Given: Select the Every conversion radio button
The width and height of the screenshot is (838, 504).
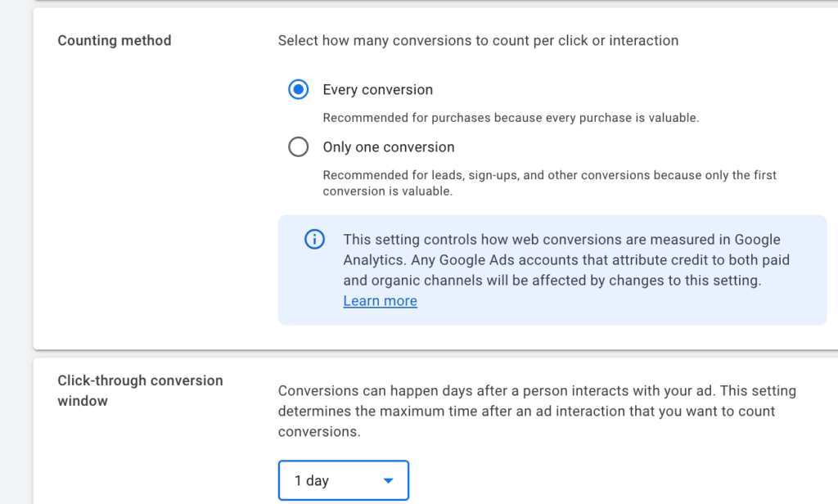Looking at the screenshot, I should [x=299, y=89].
